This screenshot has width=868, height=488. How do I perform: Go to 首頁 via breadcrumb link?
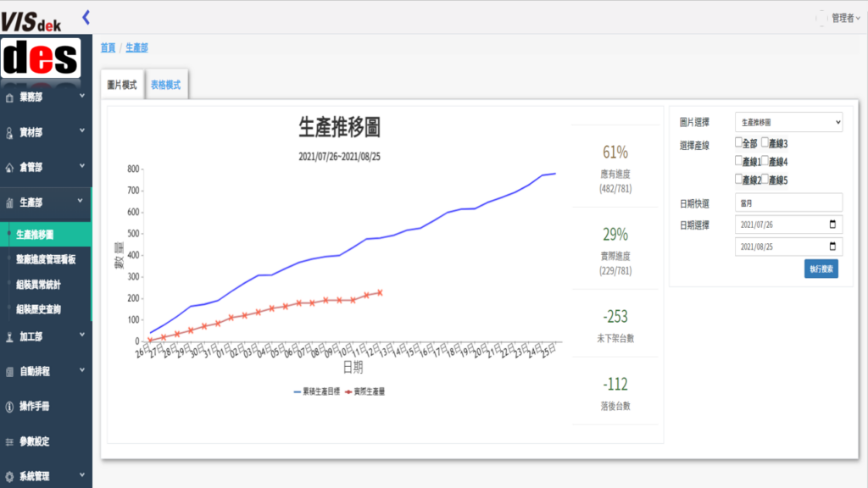pos(108,48)
